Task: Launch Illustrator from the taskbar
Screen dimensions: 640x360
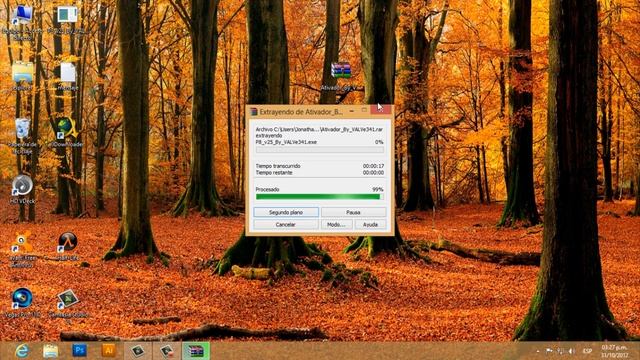Action: [108, 350]
